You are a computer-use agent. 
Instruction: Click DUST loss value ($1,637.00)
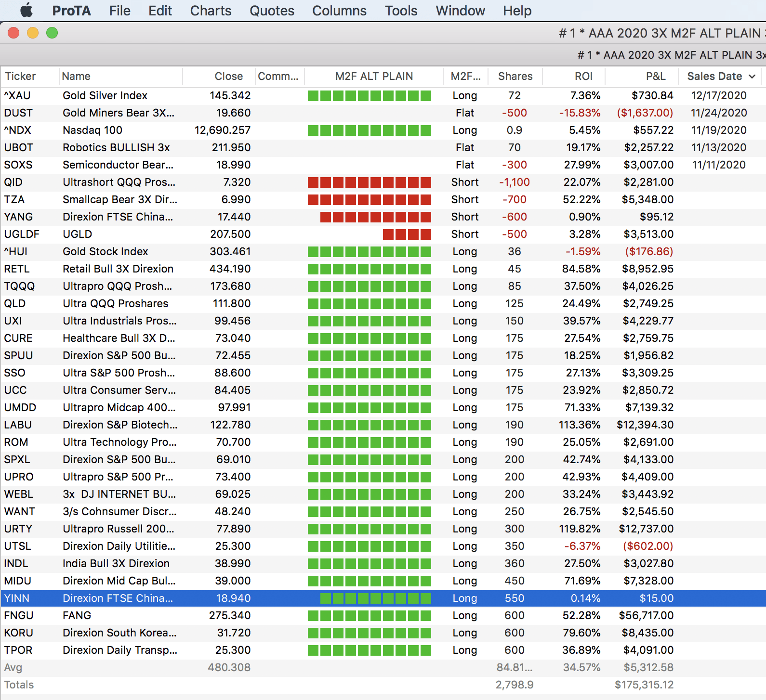(x=645, y=113)
